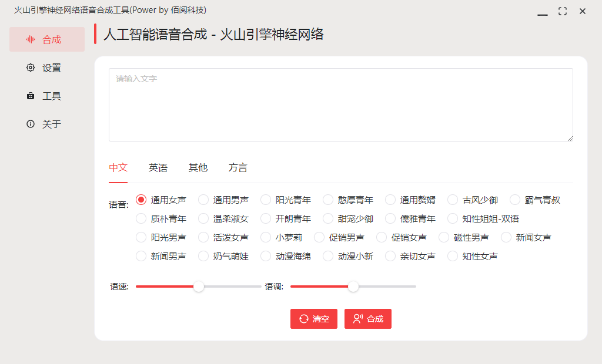Open 工具 using the toolbox icon
Screen dimensions: 602x364
[x=30, y=96]
